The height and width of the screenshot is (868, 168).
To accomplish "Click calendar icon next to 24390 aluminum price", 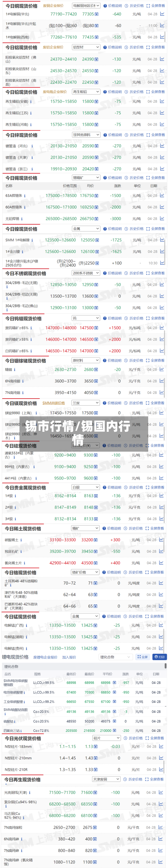I will point(97,59).
